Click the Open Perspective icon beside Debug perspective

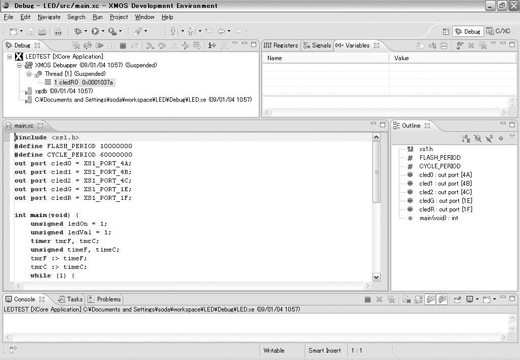(x=446, y=31)
